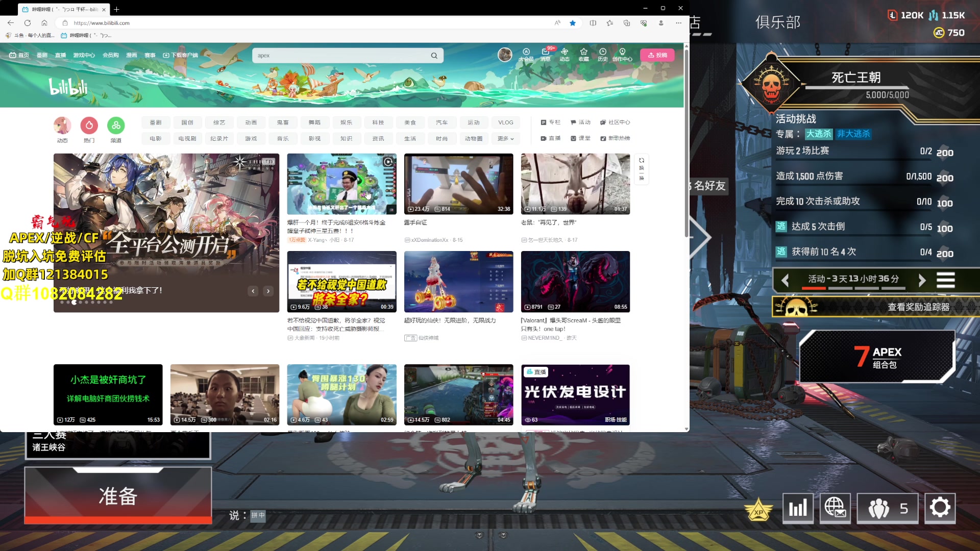Open the 光伏发电设计 live stream thumbnail

pyautogui.click(x=575, y=394)
